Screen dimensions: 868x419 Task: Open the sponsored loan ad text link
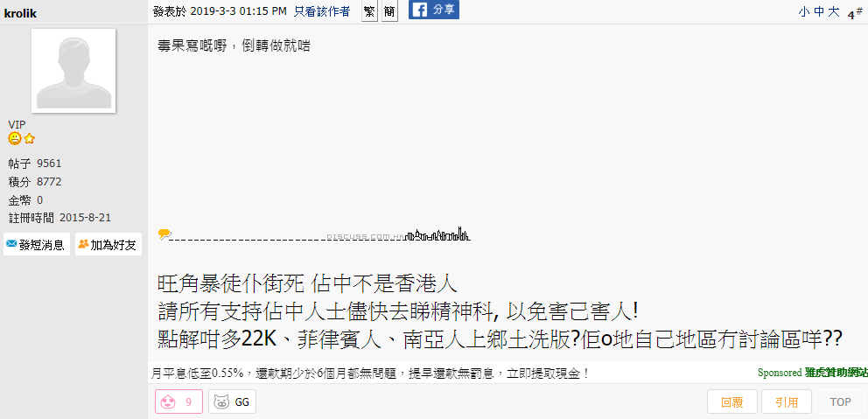pos(370,374)
